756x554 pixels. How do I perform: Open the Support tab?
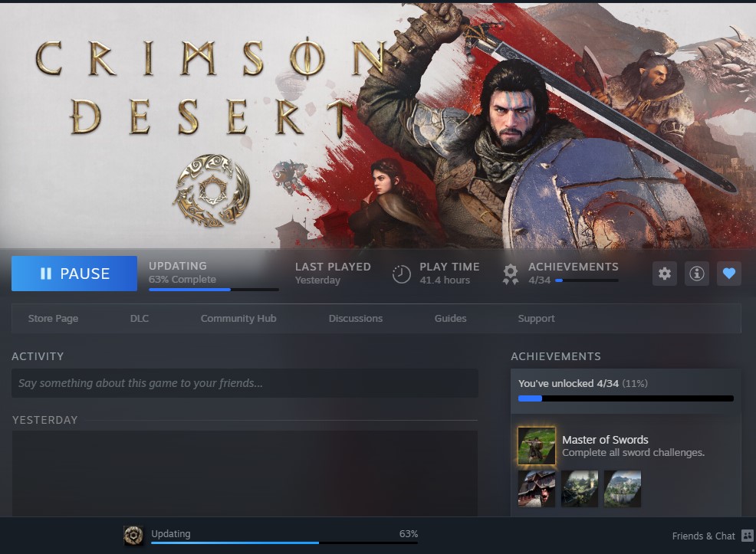tap(536, 319)
